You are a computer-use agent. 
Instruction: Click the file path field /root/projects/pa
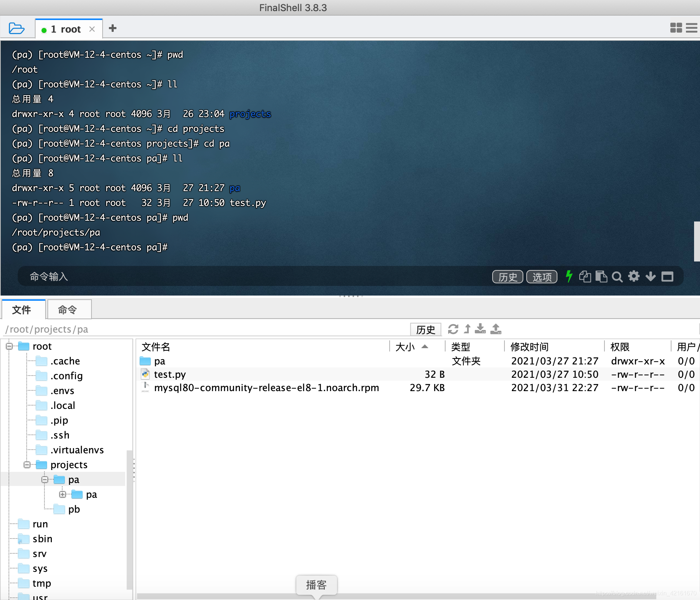(x=206, y=329)
